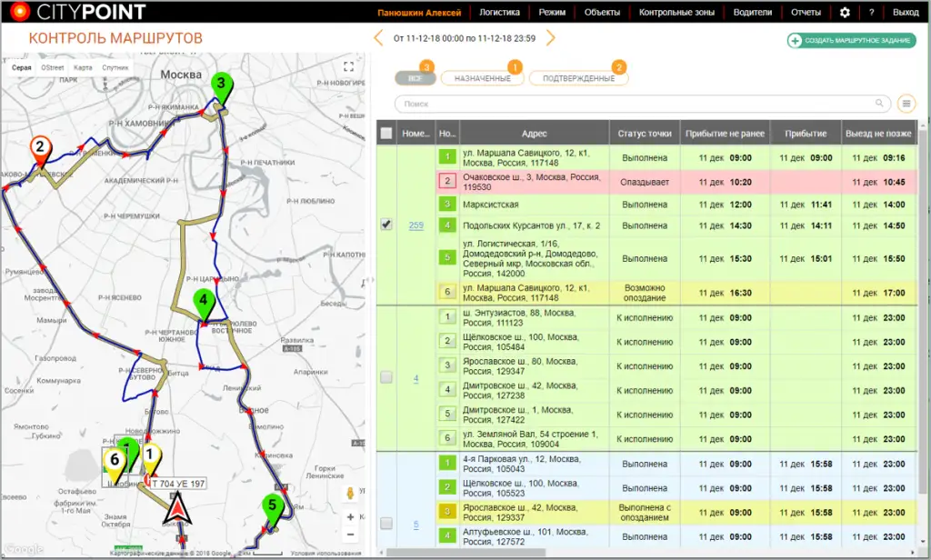The height and width of the screenshot is (560, 931).
Task: Go to the next date range
Action: pos(550,38)
